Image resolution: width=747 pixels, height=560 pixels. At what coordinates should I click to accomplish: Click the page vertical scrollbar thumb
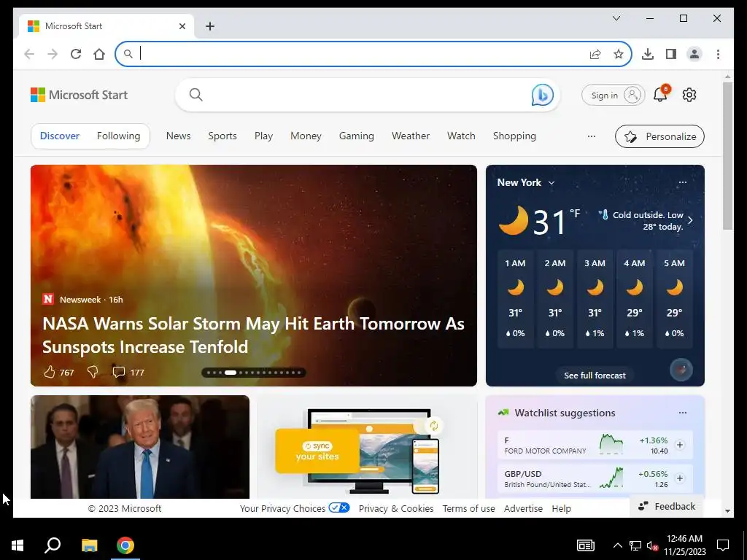[727, 156]
